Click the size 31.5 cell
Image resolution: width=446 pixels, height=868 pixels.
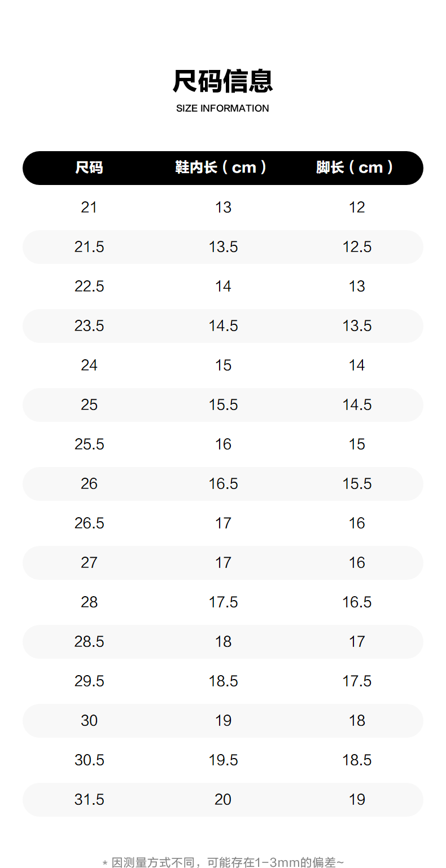(89, 800)
